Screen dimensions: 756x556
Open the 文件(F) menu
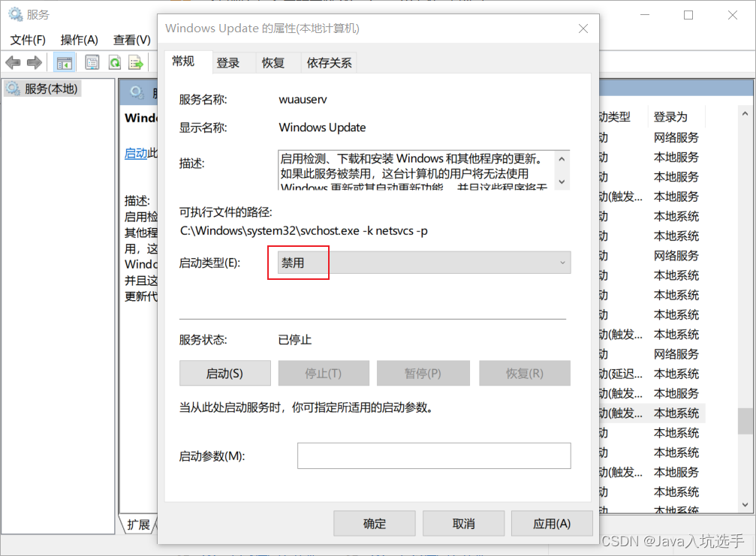pos(28,40)
